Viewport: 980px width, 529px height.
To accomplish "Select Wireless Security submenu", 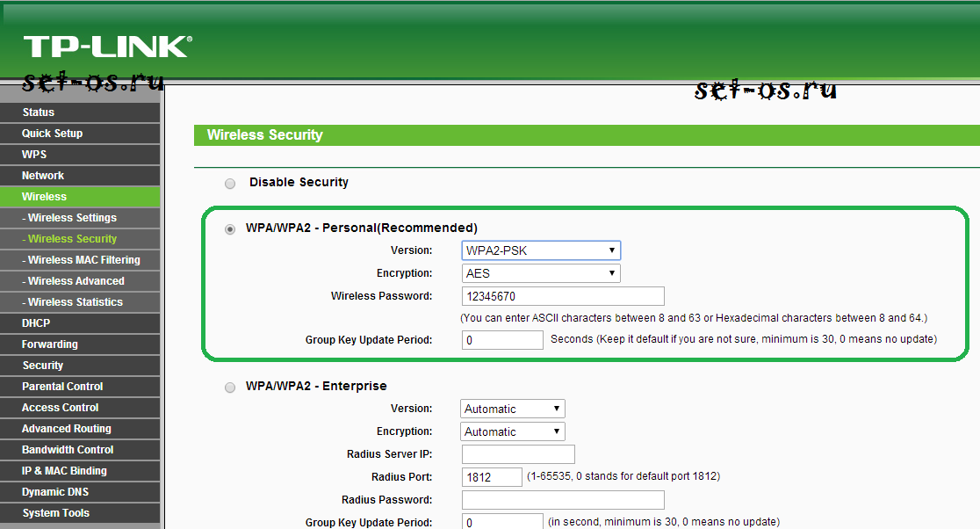I will click(x=80, y=239).
